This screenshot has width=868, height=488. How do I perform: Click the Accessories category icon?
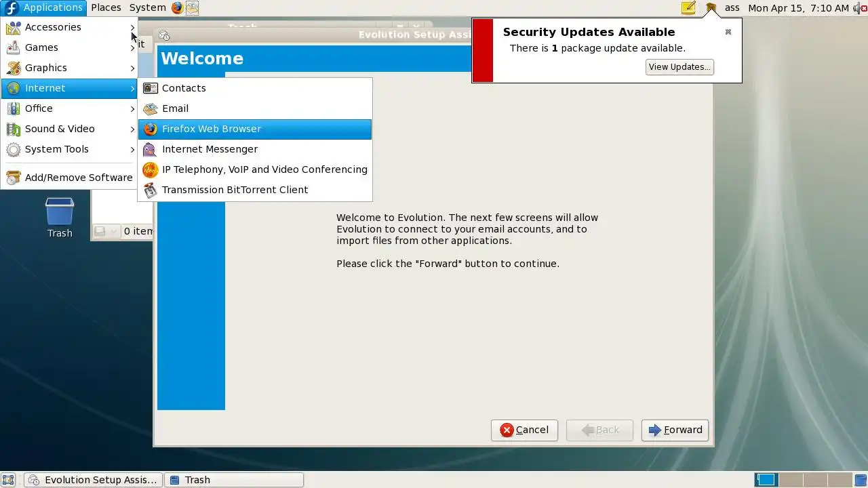(x=14, y=27)
